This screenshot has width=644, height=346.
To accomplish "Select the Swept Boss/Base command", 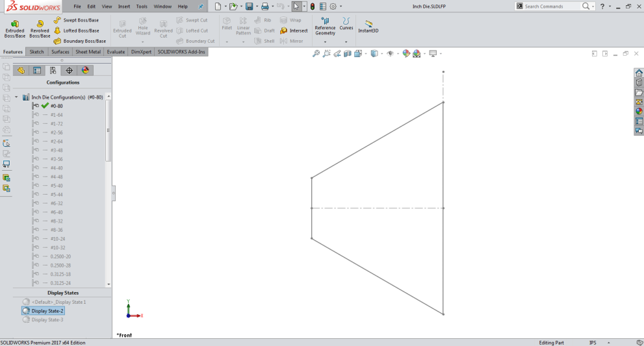I will point(76,20).
